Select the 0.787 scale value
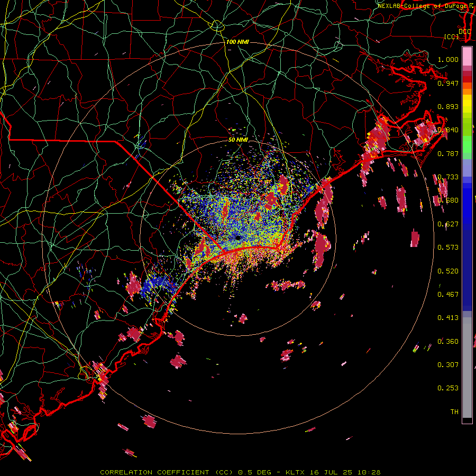476x476 pixels. [x=448, y=153]
